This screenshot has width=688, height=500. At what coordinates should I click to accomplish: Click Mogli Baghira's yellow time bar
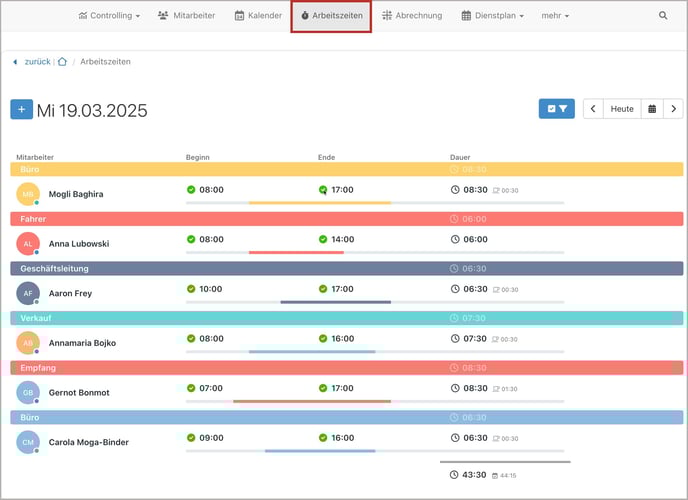pos(319,203)
